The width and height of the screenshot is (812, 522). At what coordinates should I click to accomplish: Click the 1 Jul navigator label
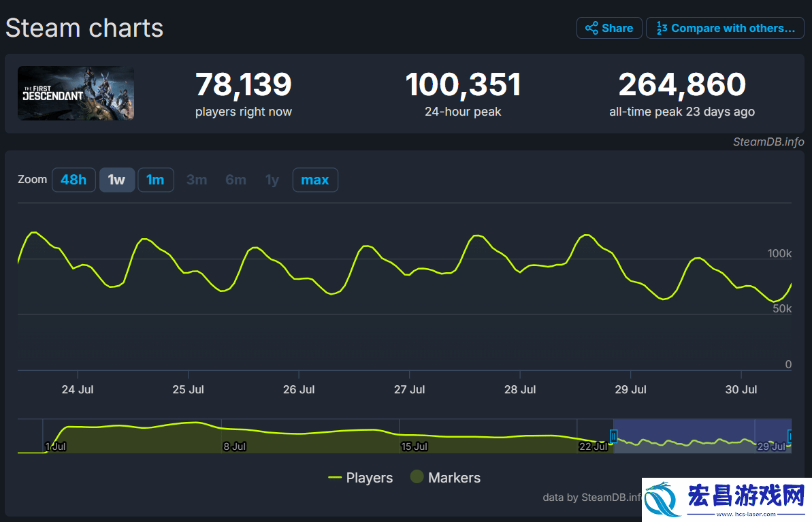click(x=55, y=446)
